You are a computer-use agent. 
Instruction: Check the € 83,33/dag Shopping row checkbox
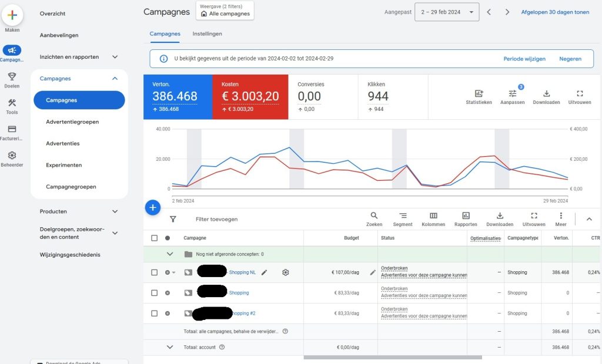[155, 292]
